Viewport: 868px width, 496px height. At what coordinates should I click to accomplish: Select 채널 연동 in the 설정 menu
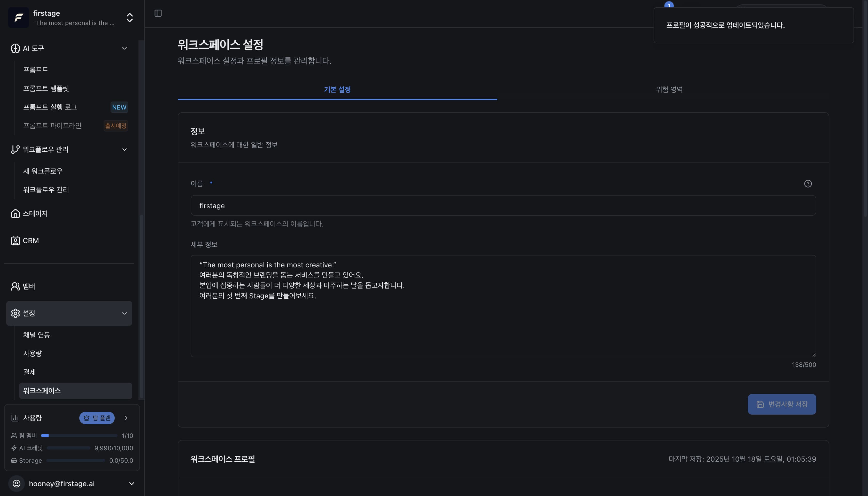point(37,335)
